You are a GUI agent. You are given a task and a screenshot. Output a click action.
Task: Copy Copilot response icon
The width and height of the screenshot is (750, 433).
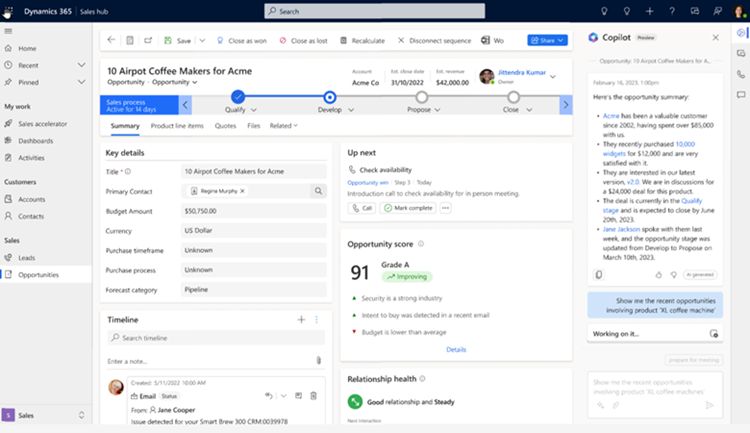pos(599,275)
